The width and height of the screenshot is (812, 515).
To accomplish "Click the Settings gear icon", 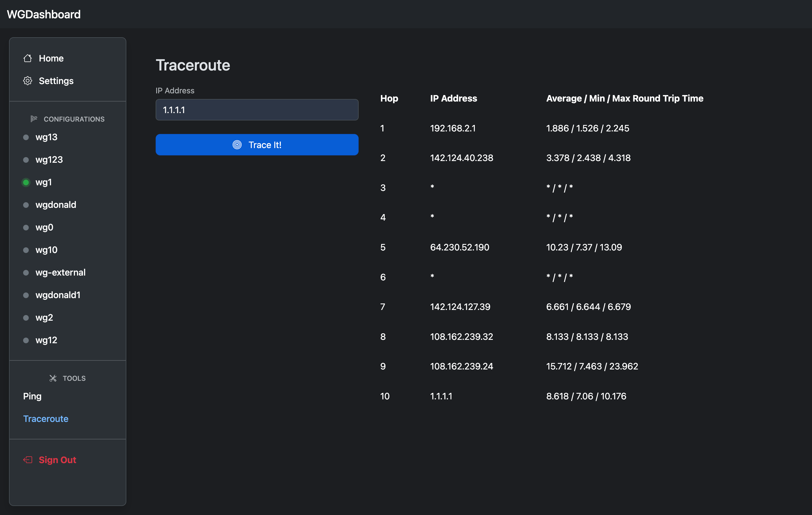I will pos(28,81).
